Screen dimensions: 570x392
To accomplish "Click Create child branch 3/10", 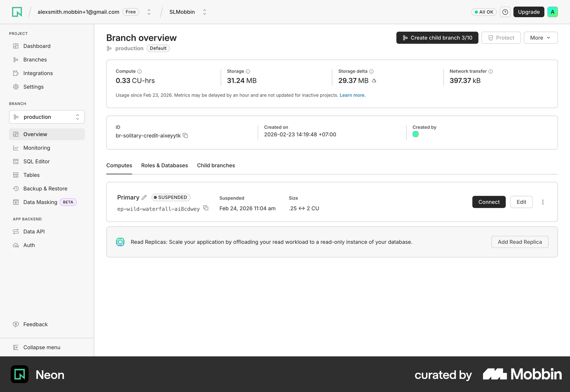I will 437,38.
